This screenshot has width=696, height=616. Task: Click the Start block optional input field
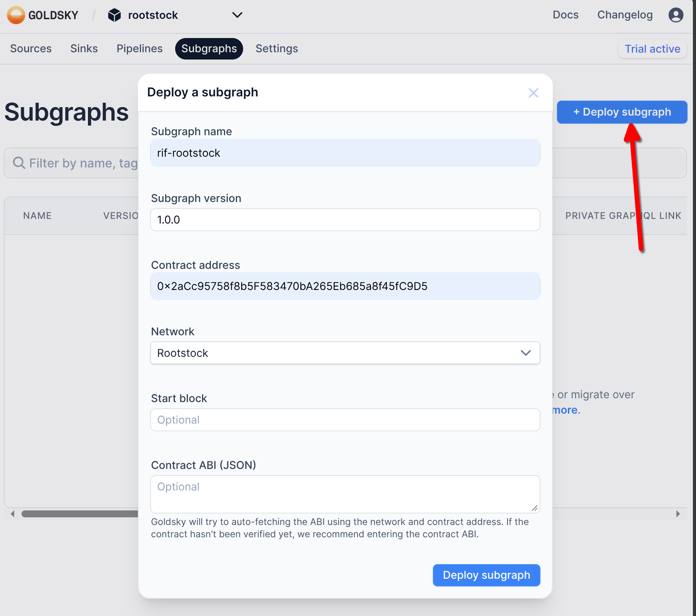[x=345, y=419]
